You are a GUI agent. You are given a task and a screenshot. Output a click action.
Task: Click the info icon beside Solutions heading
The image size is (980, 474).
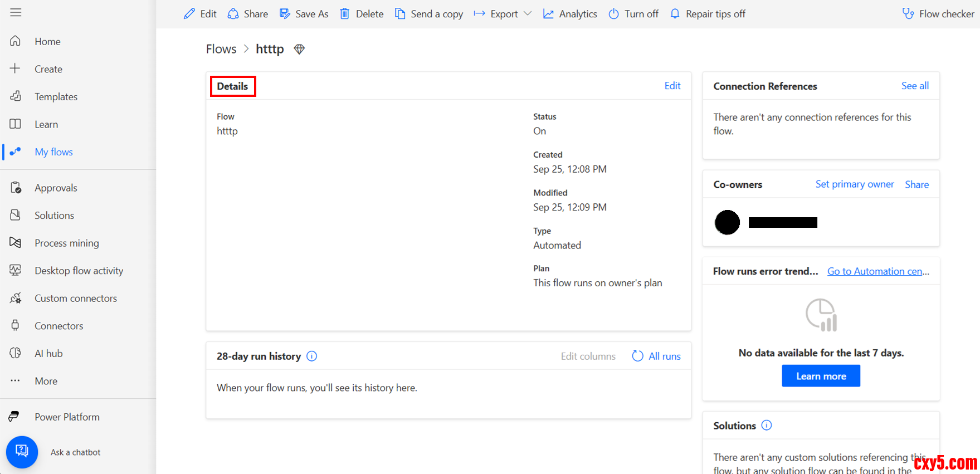767,426
